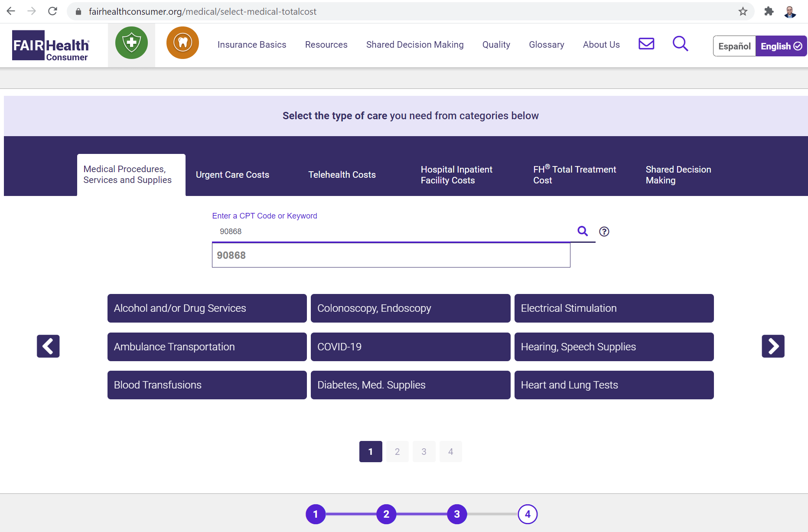Click the CPT search magnifier icon
Viewport: 808px width, 532px height.
[x=583, y=231]
